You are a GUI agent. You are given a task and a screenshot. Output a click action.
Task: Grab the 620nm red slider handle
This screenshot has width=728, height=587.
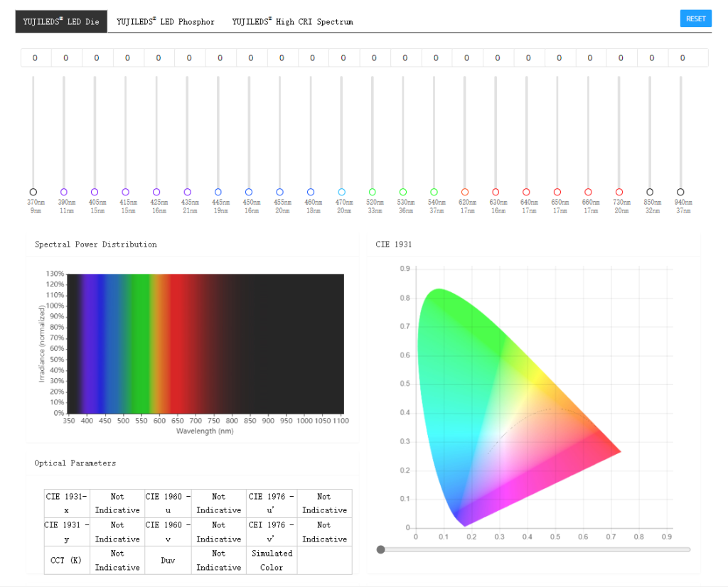point(466,191)
